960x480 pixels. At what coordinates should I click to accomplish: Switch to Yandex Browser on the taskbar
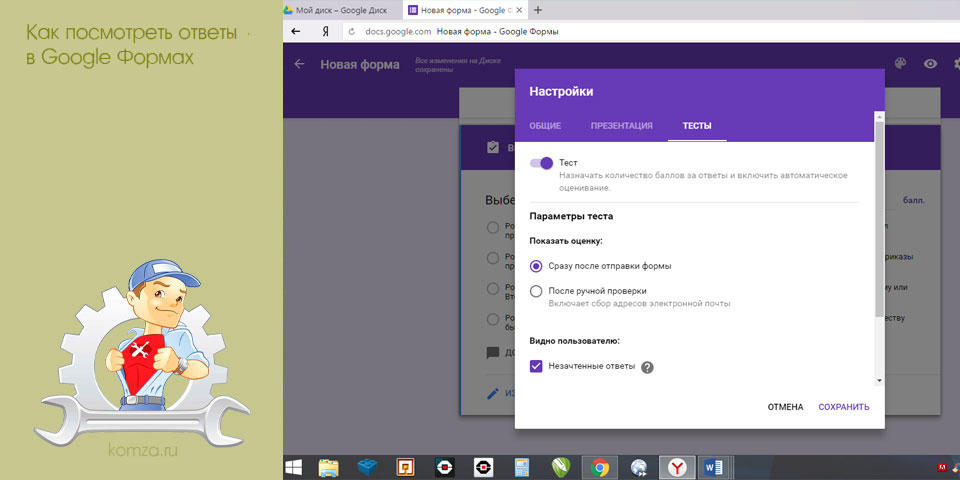point(677,468)
